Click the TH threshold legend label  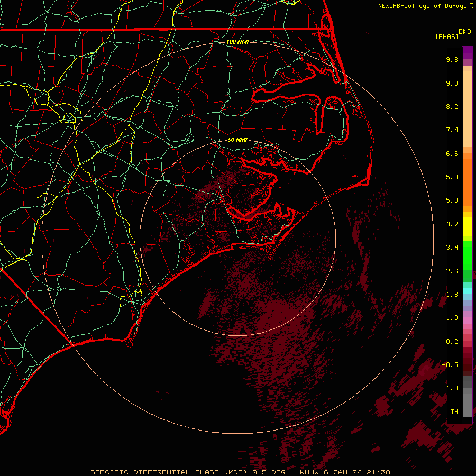[454, 412]
